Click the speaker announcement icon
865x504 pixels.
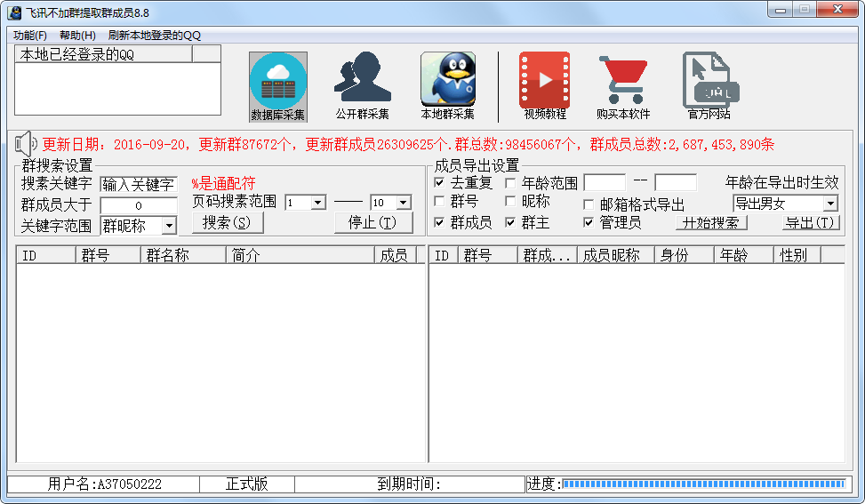pos(25,143)
